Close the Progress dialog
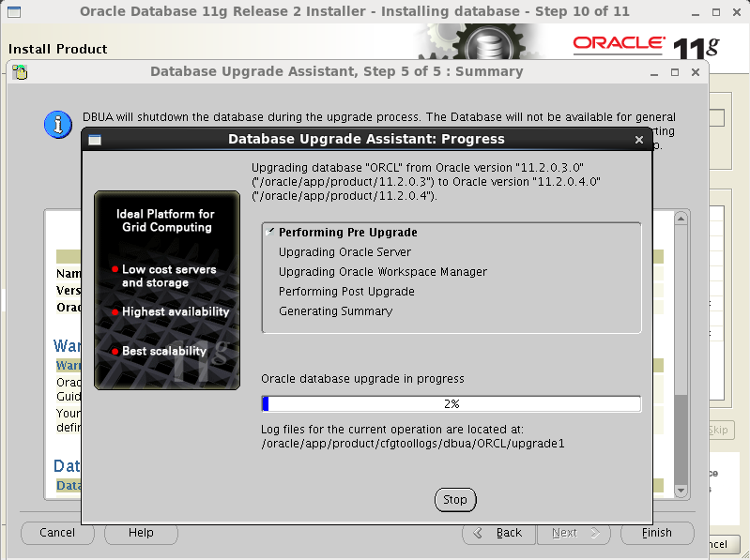The height and width of the screenshot is (560, 750). pos(639,140)
